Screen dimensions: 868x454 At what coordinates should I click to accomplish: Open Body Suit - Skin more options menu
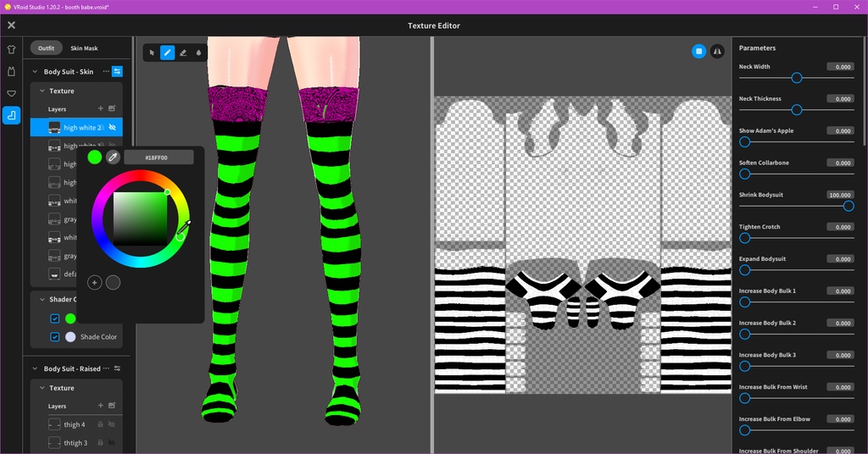(106, 71)
